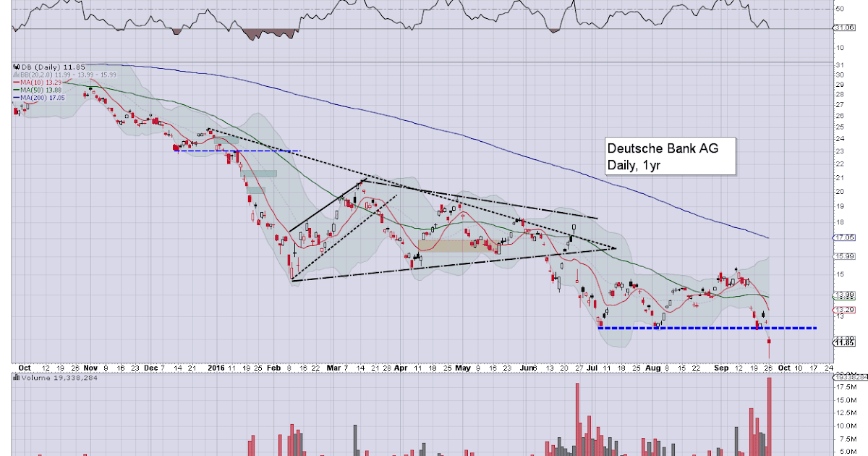The height and width of the screenshot is (456, 868).
Task: Click the Jul label on date axis
Action: 593,367
